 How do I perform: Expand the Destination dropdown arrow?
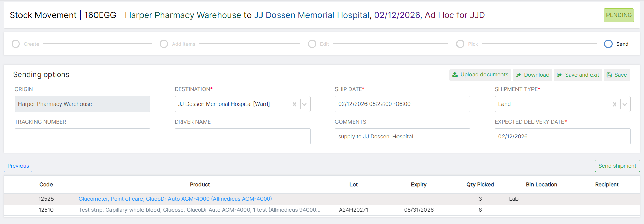point(304,104)
